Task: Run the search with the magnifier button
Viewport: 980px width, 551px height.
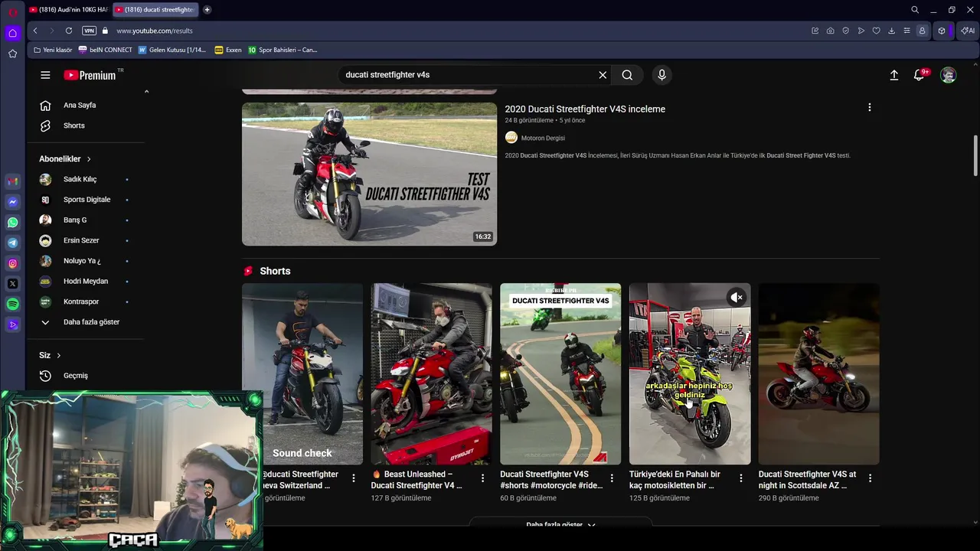Action: click(x=627, y=75)
